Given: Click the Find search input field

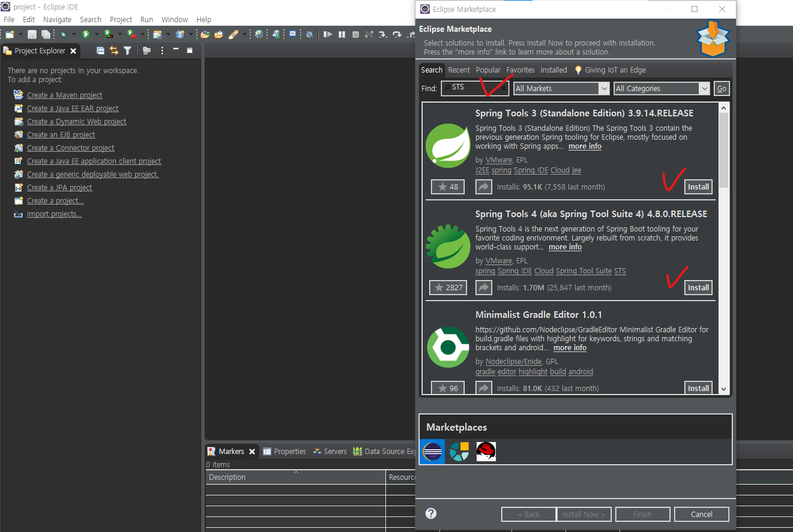Looking at the screenshot, I should click(475, 88).
